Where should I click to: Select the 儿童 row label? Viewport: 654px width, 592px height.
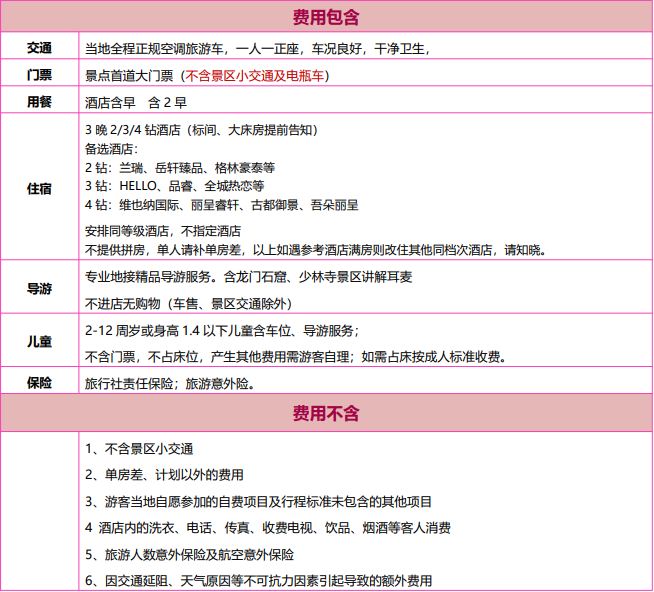tap(39, 342)
